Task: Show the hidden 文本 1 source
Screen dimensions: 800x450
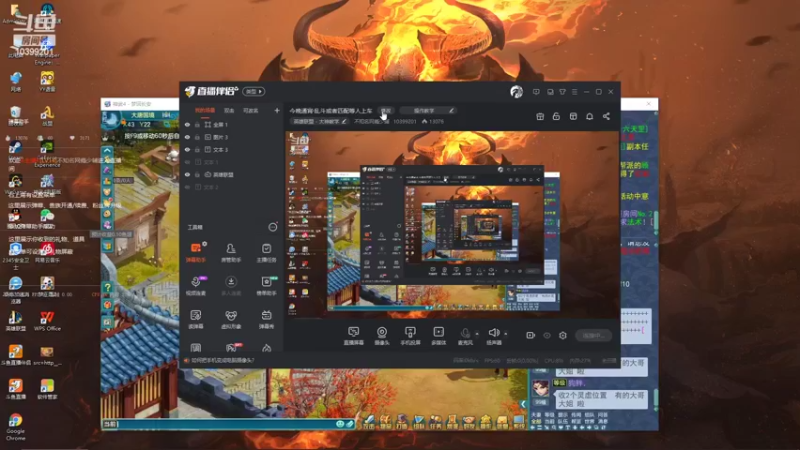Action: pos(187,162)
